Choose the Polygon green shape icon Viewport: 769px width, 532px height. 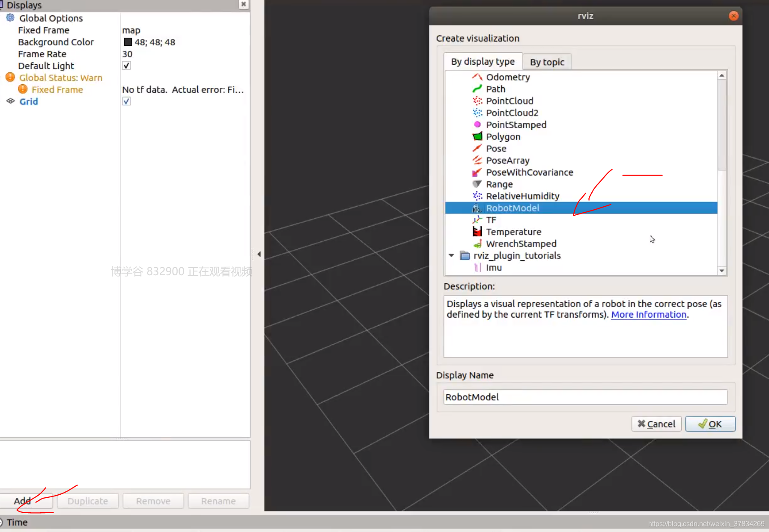pos(477,137)
